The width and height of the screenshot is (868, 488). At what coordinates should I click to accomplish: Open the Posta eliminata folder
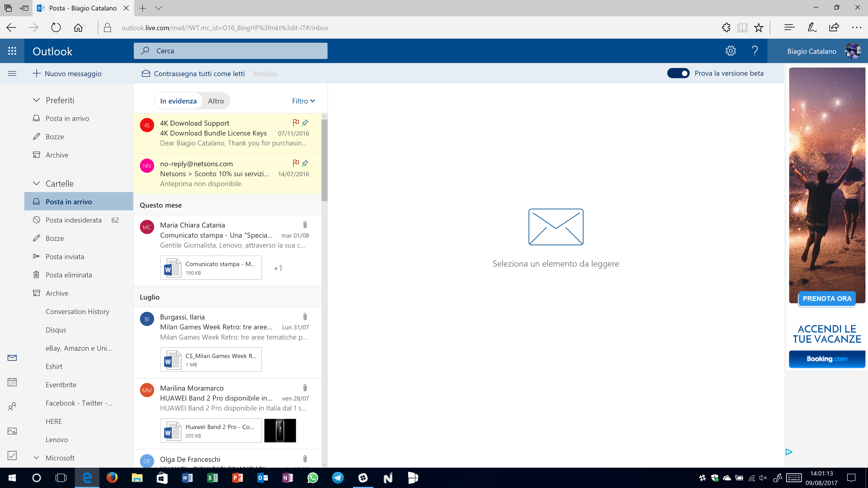(x=79, y=275)
